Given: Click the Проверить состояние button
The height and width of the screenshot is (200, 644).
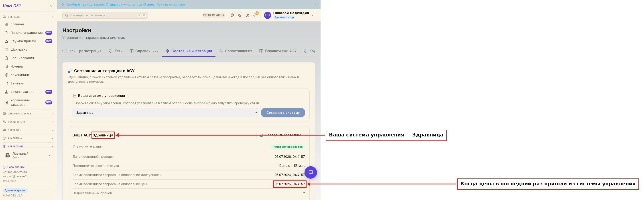Looking at the screenshot, I should pos(281,135).
